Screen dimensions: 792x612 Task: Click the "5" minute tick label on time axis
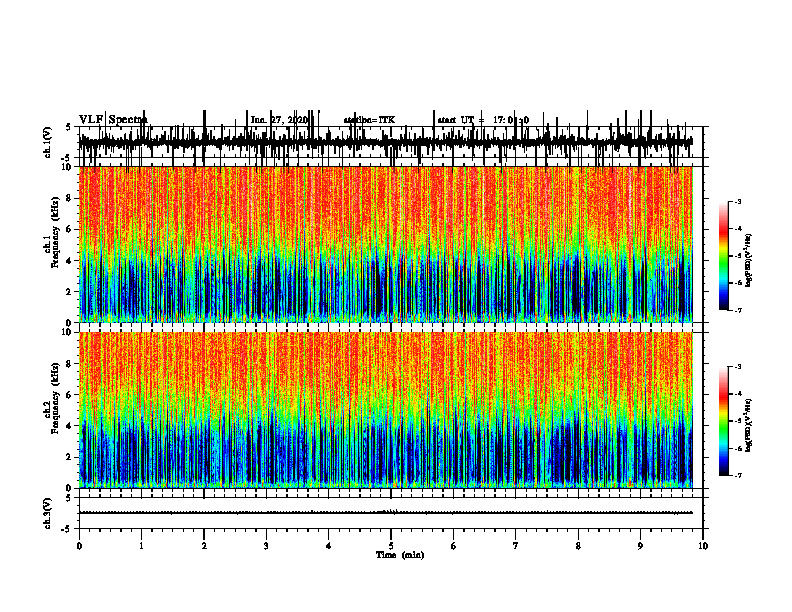(391, 546)
